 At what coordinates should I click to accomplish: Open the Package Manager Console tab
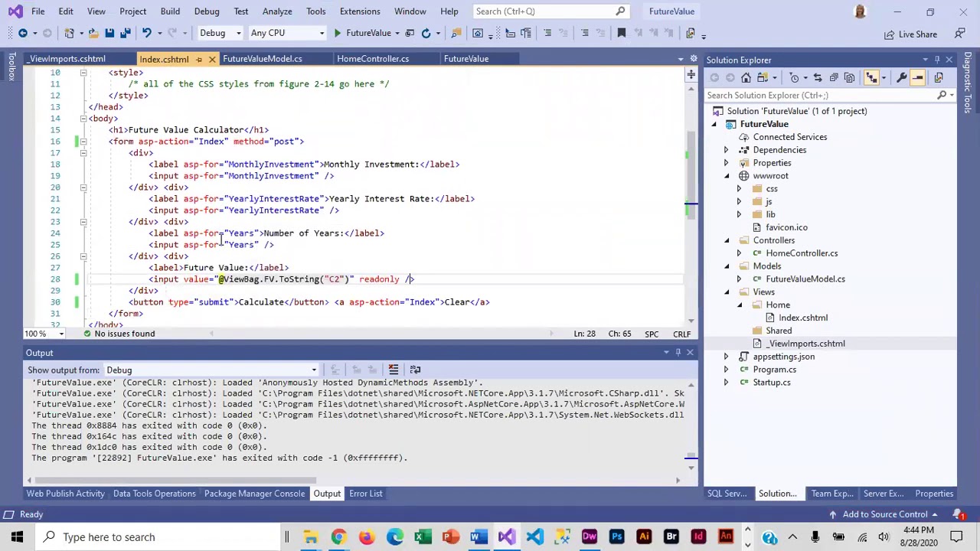pyautogui.click(x=254, y=494)
